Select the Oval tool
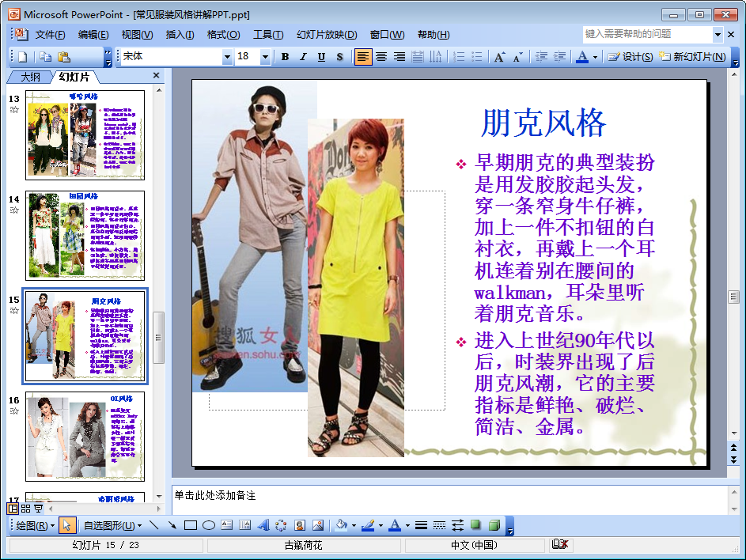The height and width of the screenshot is (560, 746). click(208, 525)
